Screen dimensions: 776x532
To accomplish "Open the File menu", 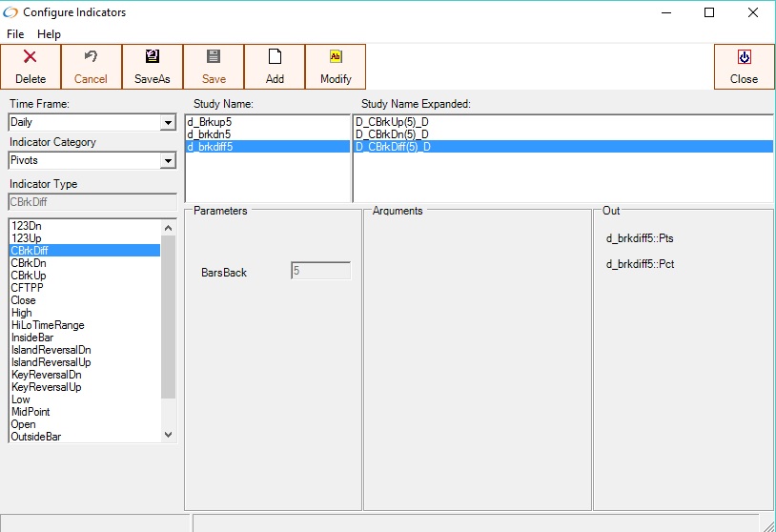I will pos(15,34).
